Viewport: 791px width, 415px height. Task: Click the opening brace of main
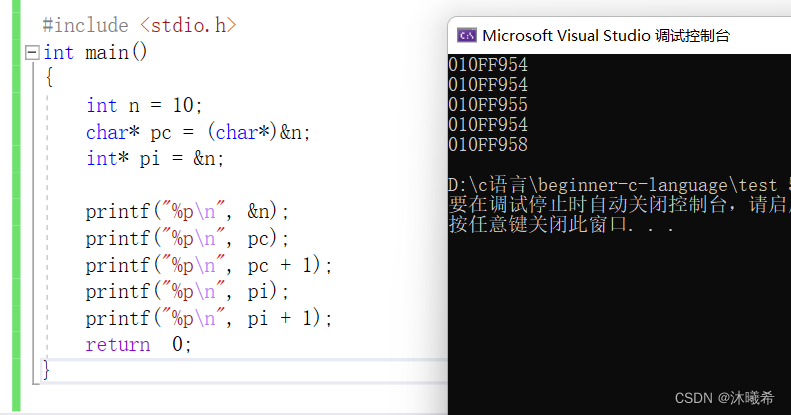click(49, 78)
